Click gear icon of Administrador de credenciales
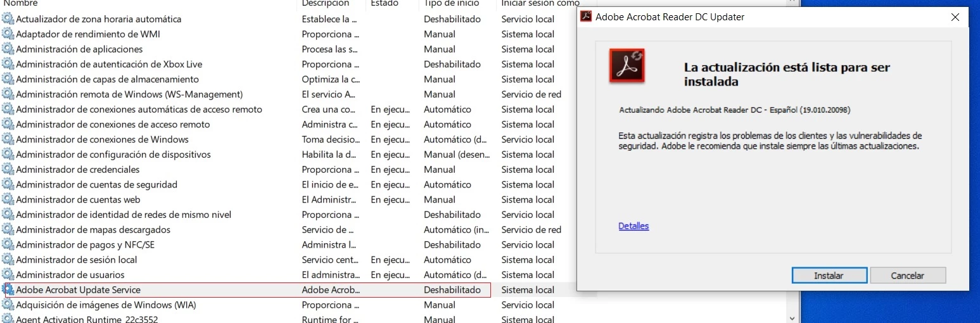Viewport: 980px width, 323px height. [x=8, y=170]
